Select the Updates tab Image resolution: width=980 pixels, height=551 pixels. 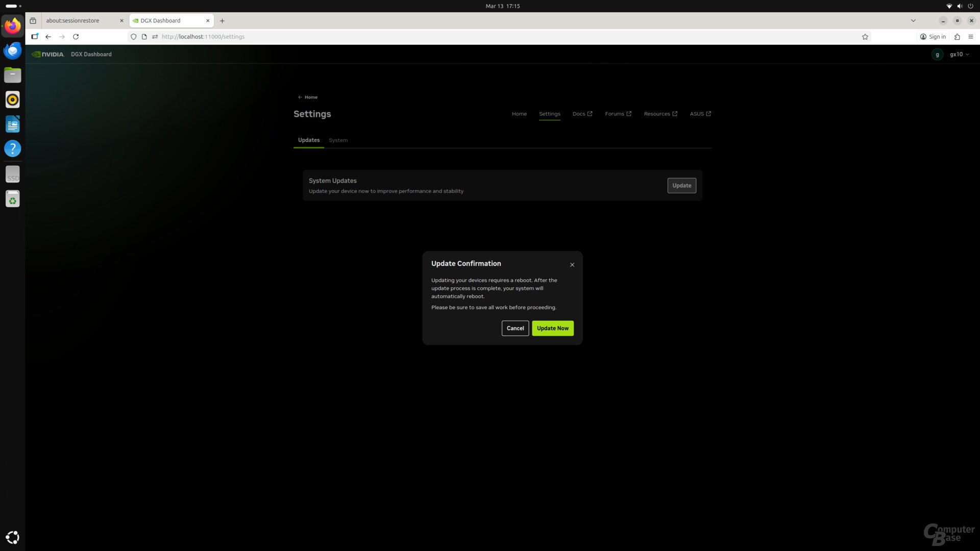coord(308,140)
